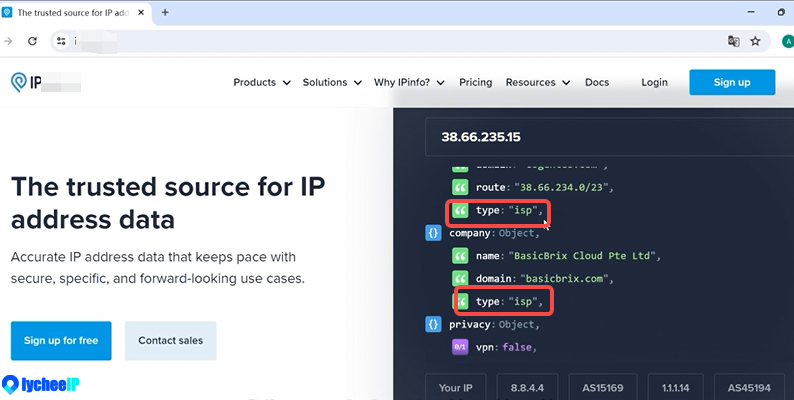Image resolution: width=794 pixels, height=400 pixels.
Task: Click the bookmark star icon
Action: point(755,41)
